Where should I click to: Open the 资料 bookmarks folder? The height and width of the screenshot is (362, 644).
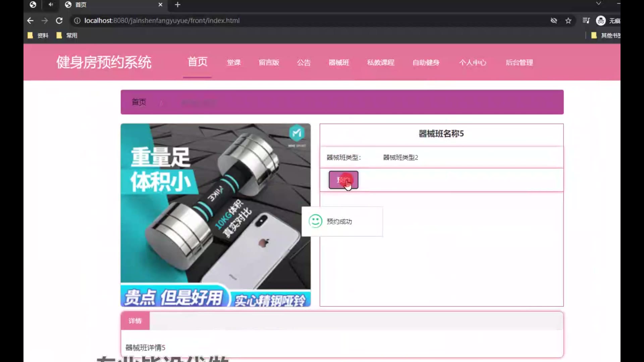coord(38,36)
